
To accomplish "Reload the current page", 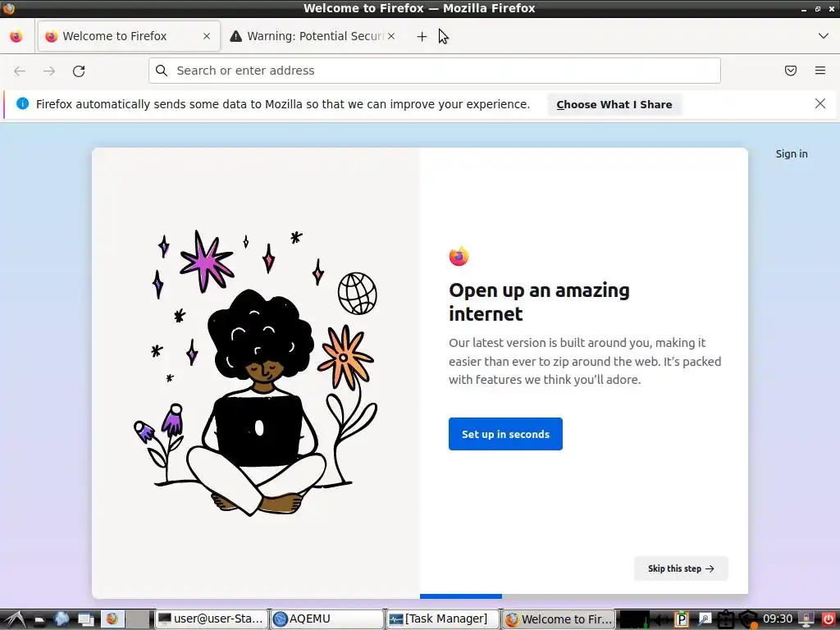I will click(x=79, y=71).
